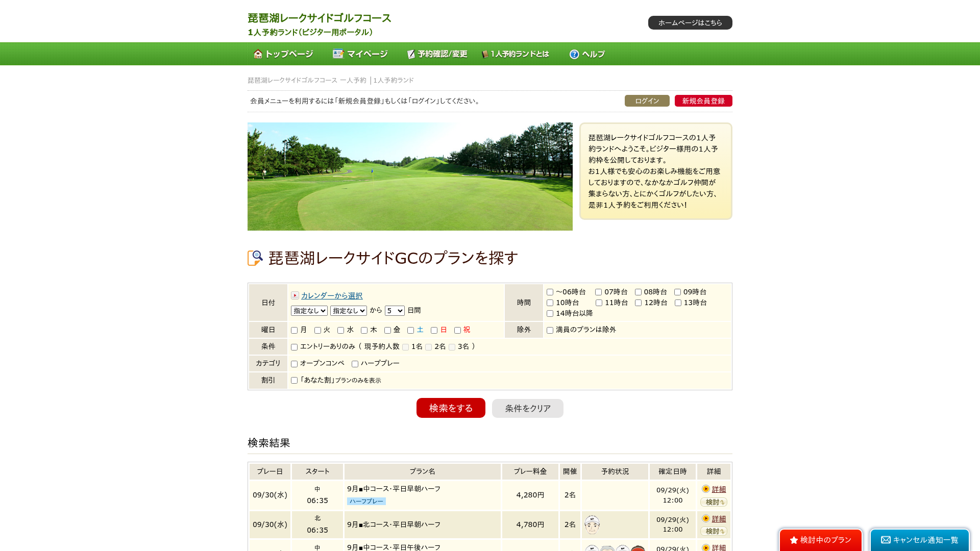980x551 pixels.
Task: Go to マイページ in the nav bar
Action: (360, 54)
